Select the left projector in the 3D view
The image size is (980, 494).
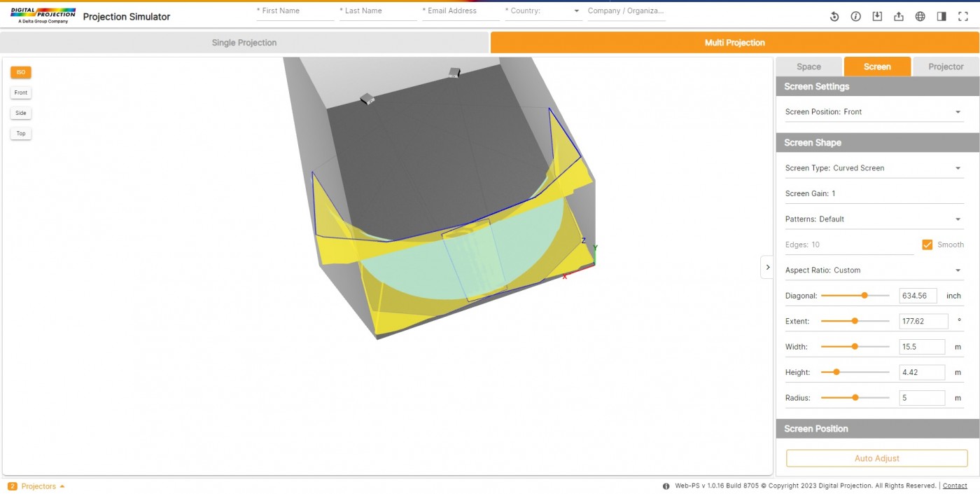point(367,99)
